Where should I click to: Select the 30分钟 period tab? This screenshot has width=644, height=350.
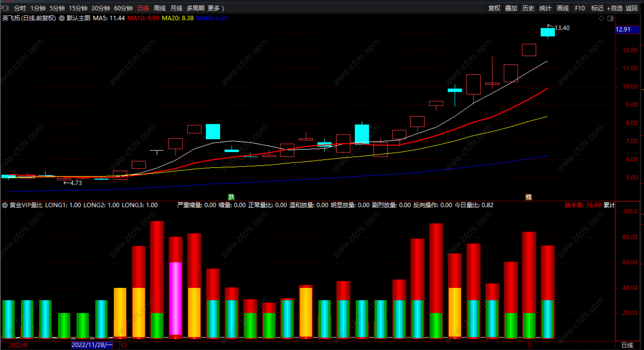101,8
